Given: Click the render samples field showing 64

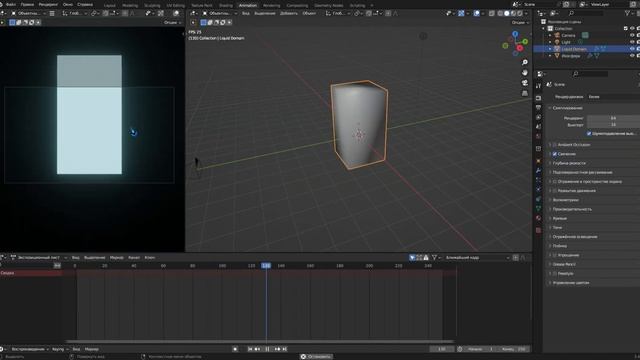Looking at the screenshot, I should (x=613, y=118).
